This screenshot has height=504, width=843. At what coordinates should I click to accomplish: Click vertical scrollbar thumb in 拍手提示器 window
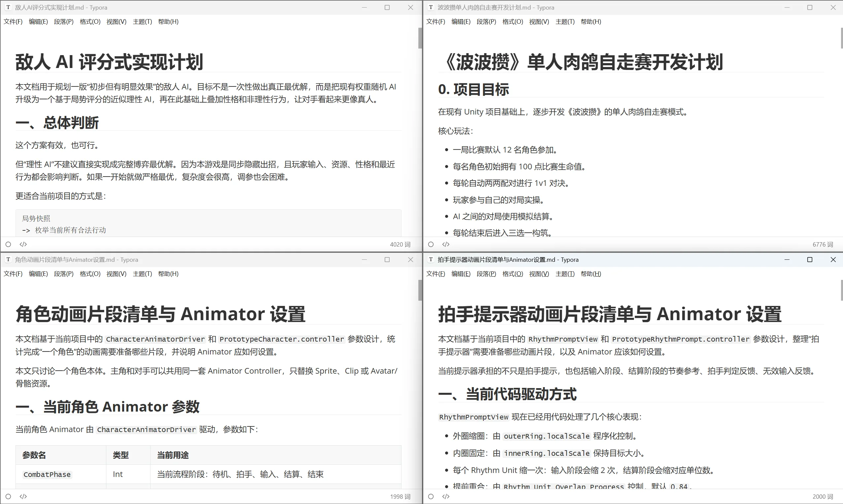point(842,290)
